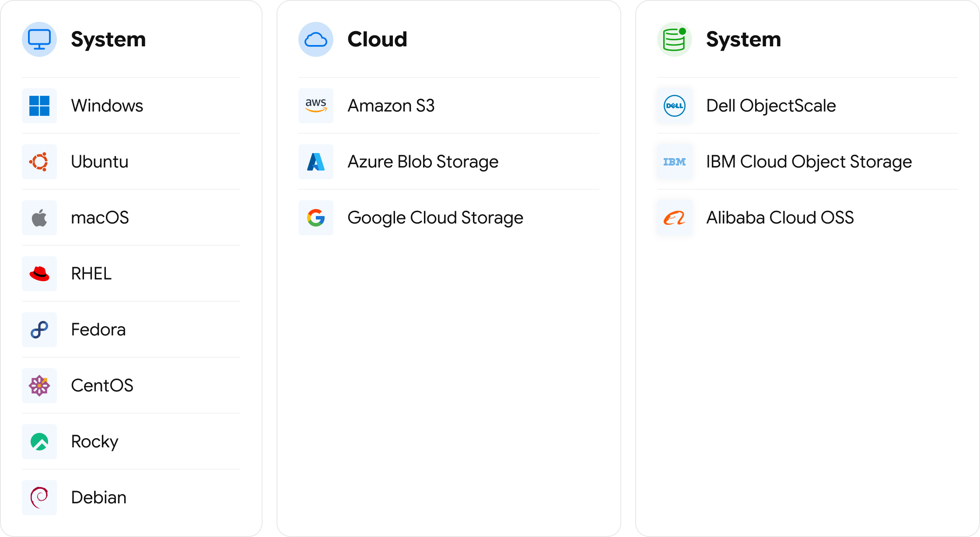Click the Ubuntu logo icon

pyautogui.click(x=39, y=162)
